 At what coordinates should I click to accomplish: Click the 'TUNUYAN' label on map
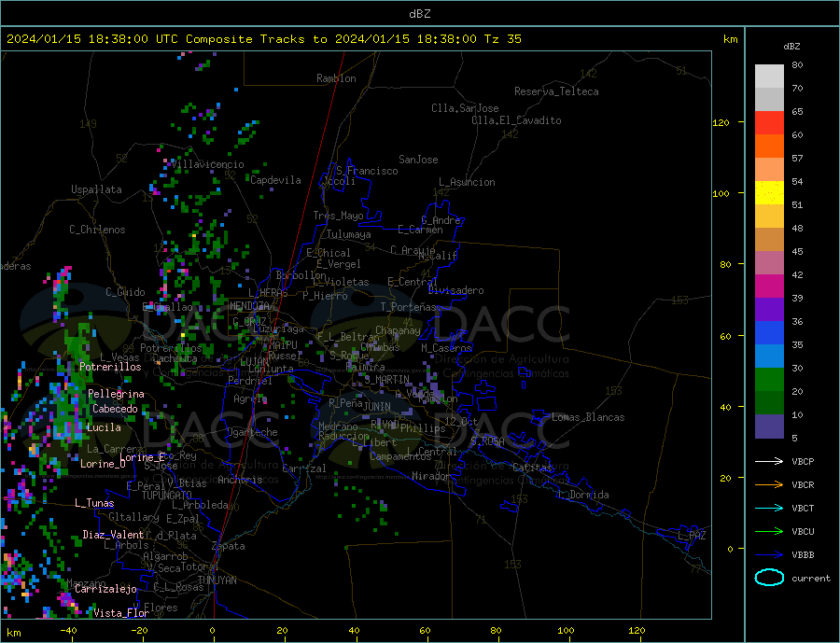pyautogui.click(x=217, y=580)
